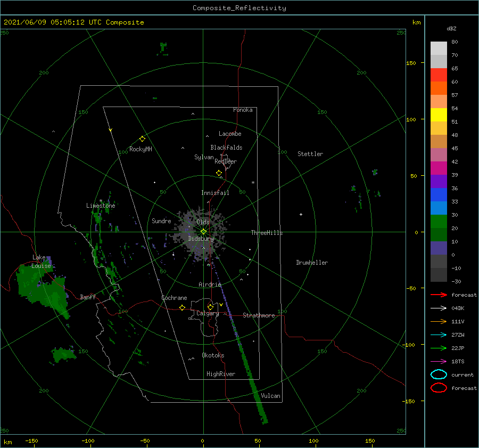Click the green 30 dBZ legend swatch
Image resolution: width=479 pixels, height=448 pixels.
[x=439, y=221]
